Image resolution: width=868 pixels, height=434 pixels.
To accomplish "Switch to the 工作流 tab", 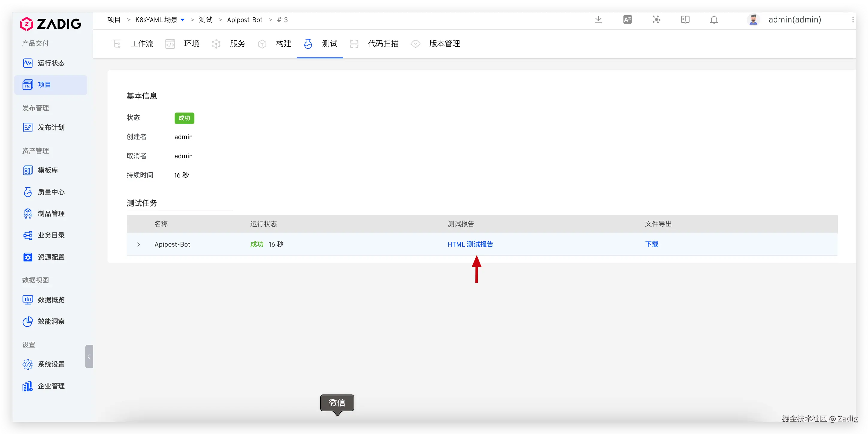I will coord(141,44).
